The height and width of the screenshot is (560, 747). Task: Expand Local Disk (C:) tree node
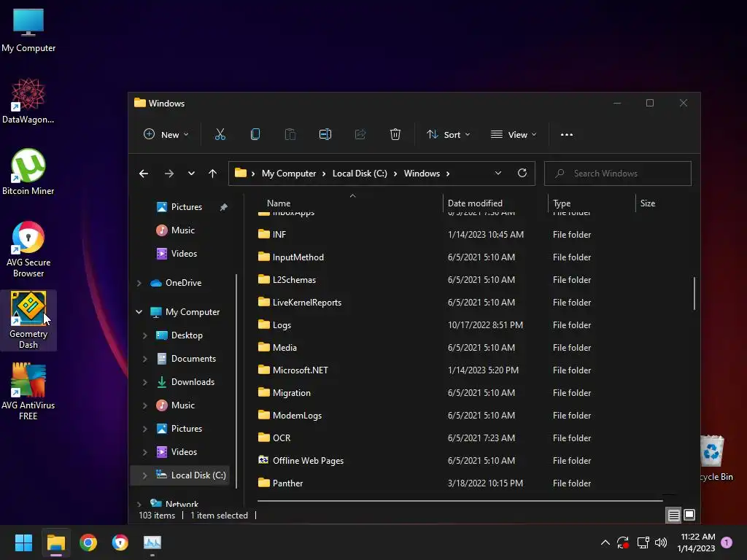point(145,475)
